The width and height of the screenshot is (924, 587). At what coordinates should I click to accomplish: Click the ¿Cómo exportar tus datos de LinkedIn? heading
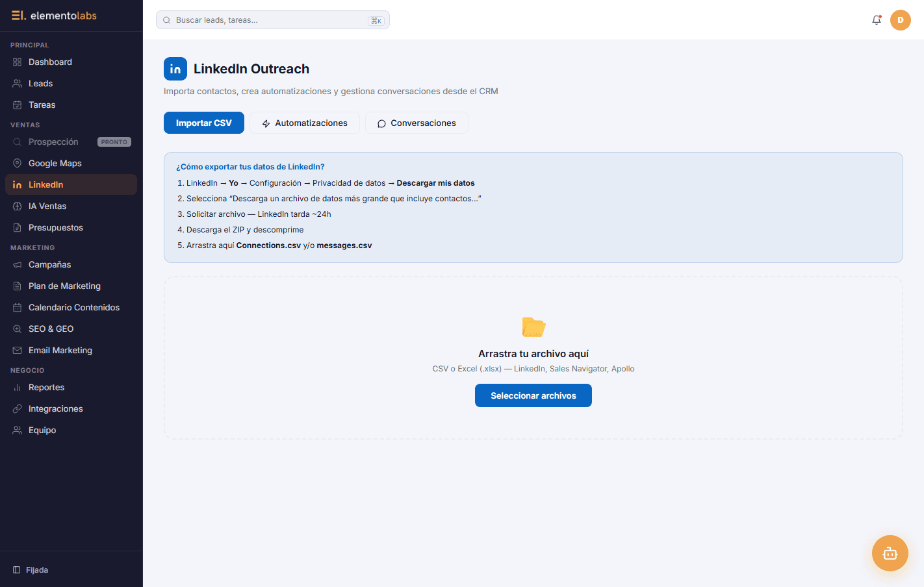tap(250, 167)
